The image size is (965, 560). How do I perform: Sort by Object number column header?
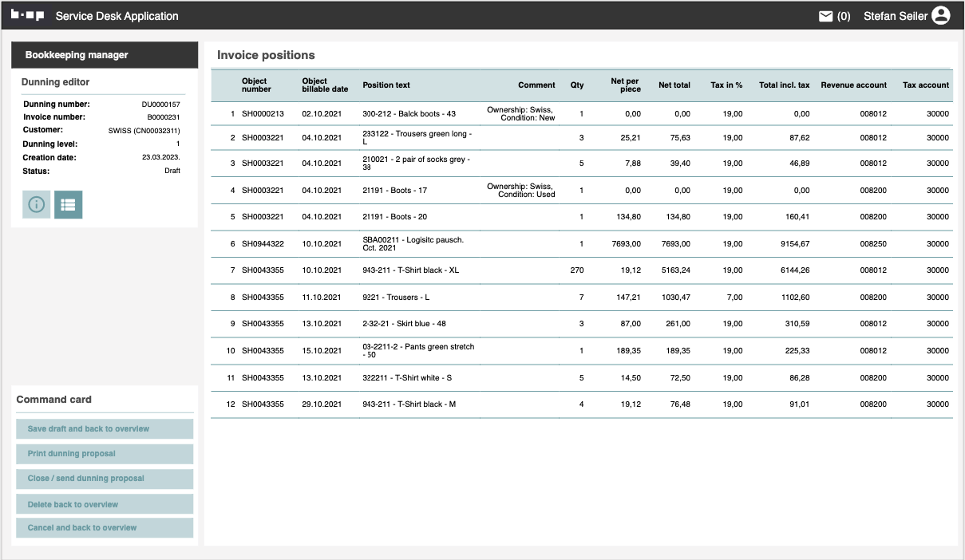(x=256, y=85)
